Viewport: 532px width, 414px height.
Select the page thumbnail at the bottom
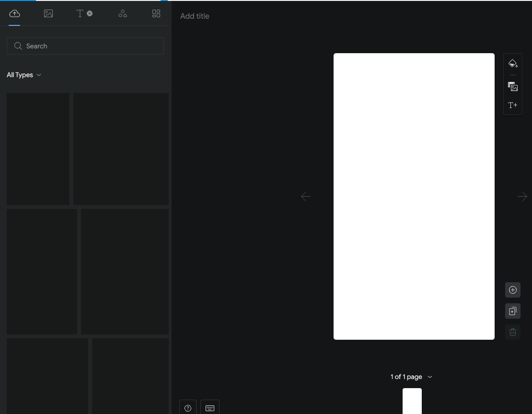point(412,401)
